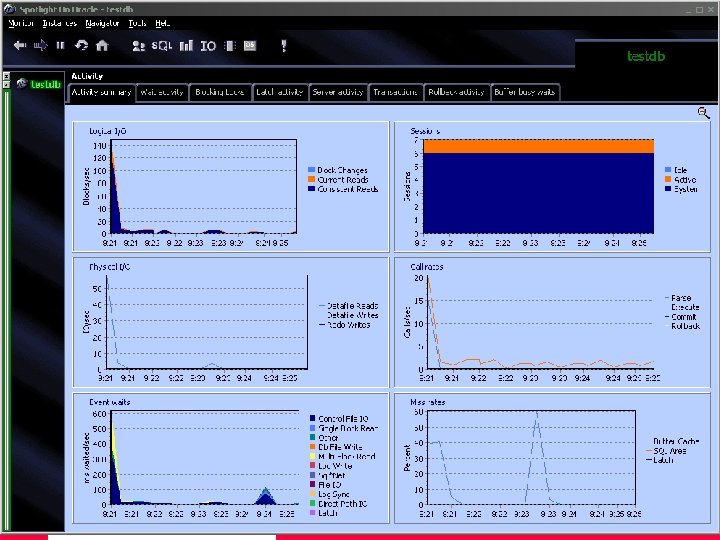The width and height of the screenshot is (720, 540).
Task: Go to the Home page icon
Action: 102,45
